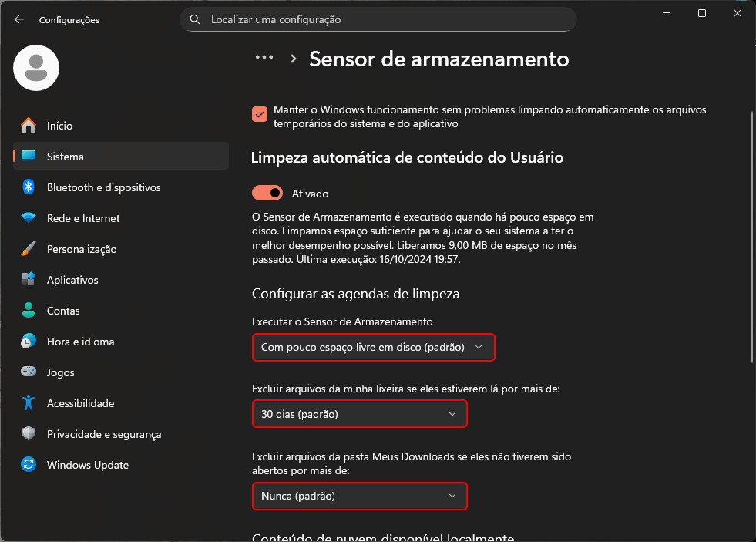Screen dimensions: 756x542
Task: Click the Jogos game controller icon
Action: click(x=29, y=372)
